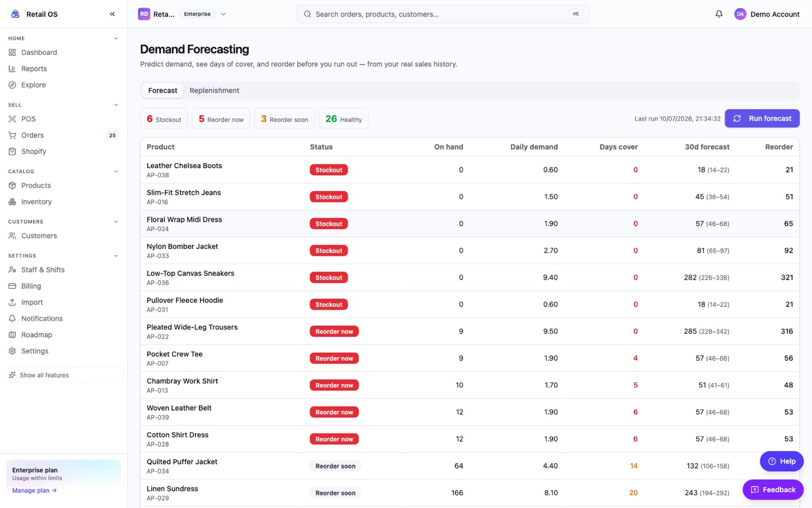Viewport: 812px width, 508px height.
Task: Collapse the SETTINGS section chevron
Action: (x=116, y=256)
